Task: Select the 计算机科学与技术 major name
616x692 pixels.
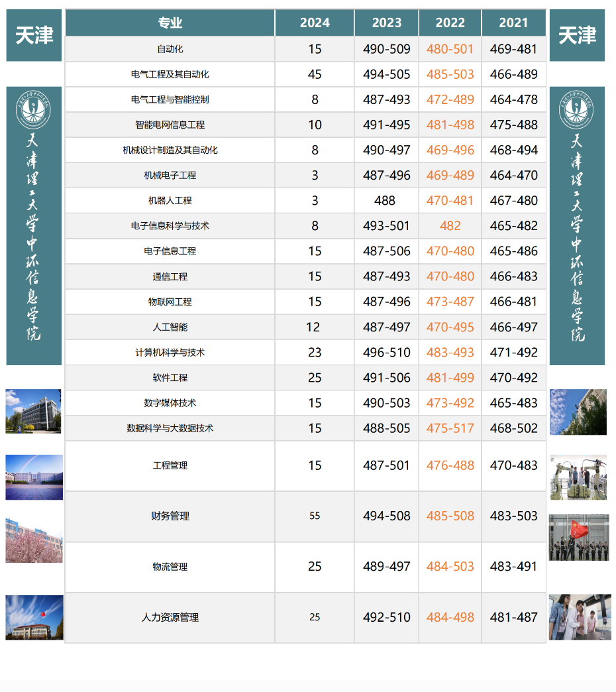Action: [170, 352]
